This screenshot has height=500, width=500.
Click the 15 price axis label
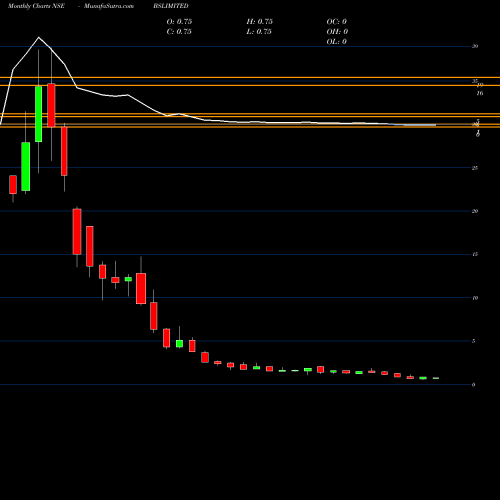(x=475, y=254)
